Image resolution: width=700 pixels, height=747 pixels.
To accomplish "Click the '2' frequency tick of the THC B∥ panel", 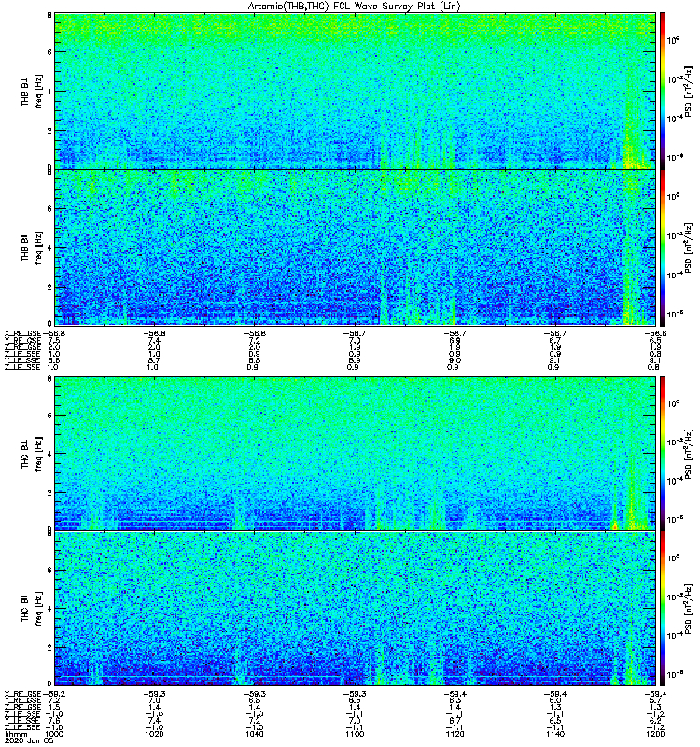I will point(49,647).
